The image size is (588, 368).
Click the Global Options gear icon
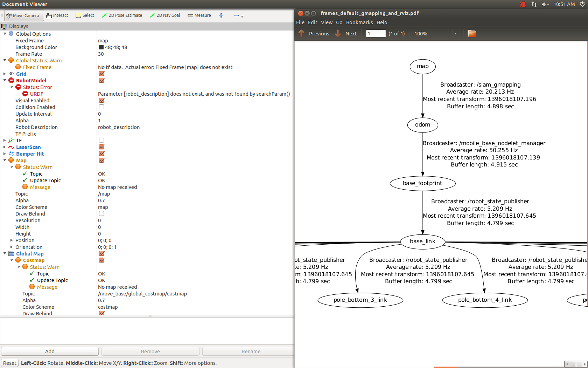11,34
